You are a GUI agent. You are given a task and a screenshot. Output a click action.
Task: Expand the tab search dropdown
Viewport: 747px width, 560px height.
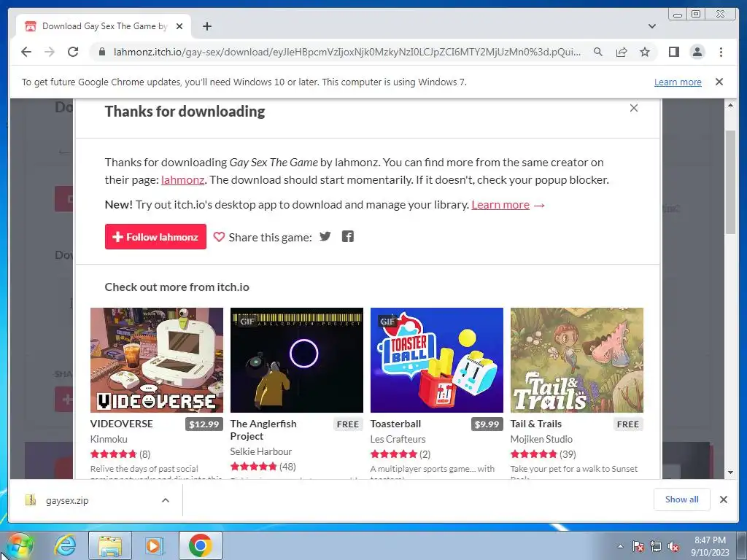coord(651,26)
